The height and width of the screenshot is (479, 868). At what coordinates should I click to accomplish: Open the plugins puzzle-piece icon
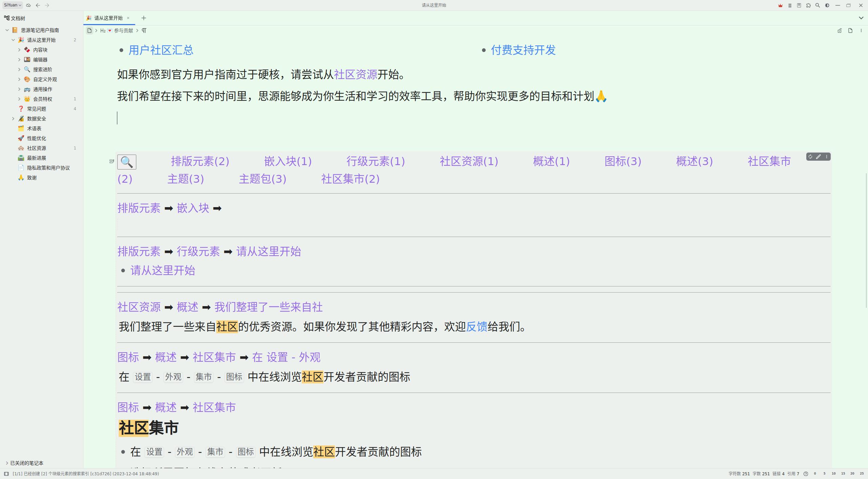point(808,5)
